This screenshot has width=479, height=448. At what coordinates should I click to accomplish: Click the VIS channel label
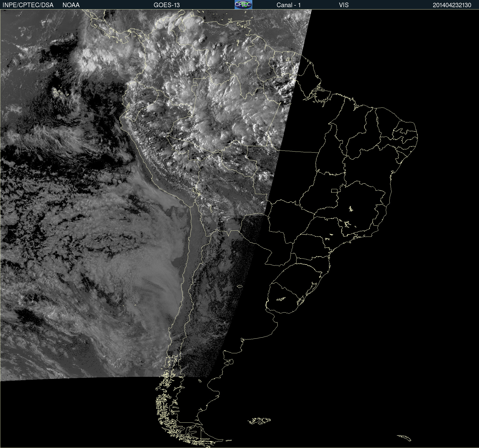tap(343, 5)
